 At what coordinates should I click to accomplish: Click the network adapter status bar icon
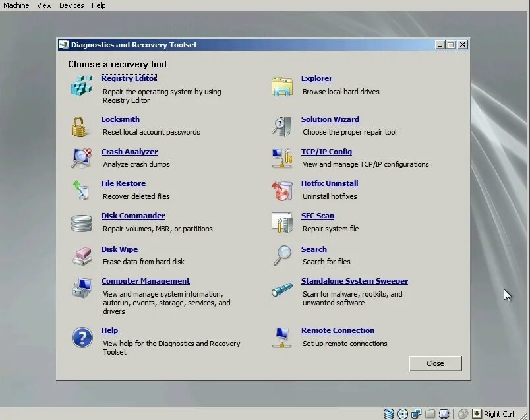pos(416,413)
